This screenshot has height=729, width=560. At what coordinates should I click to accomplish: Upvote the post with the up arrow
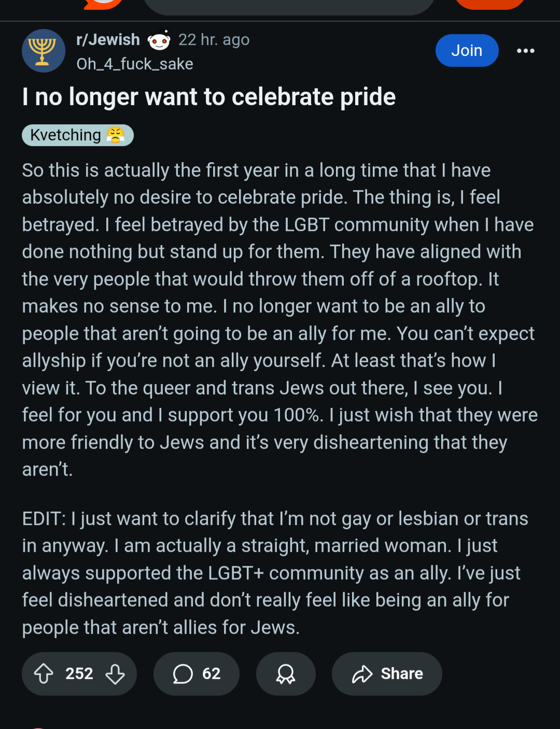[44, 674]
